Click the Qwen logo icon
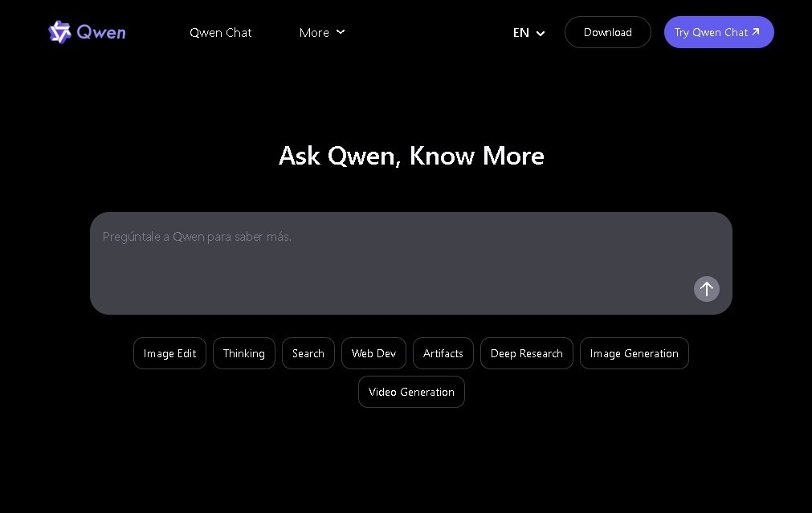Image resolution: width=812 pixels, height=513 pixels. [x=59, y=32]
